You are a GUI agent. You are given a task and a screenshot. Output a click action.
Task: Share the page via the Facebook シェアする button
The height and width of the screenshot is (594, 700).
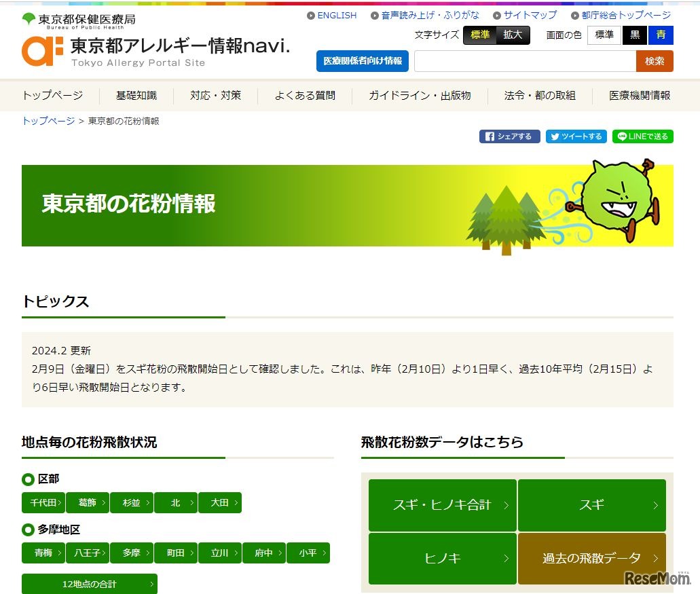(x=509, y=136)
